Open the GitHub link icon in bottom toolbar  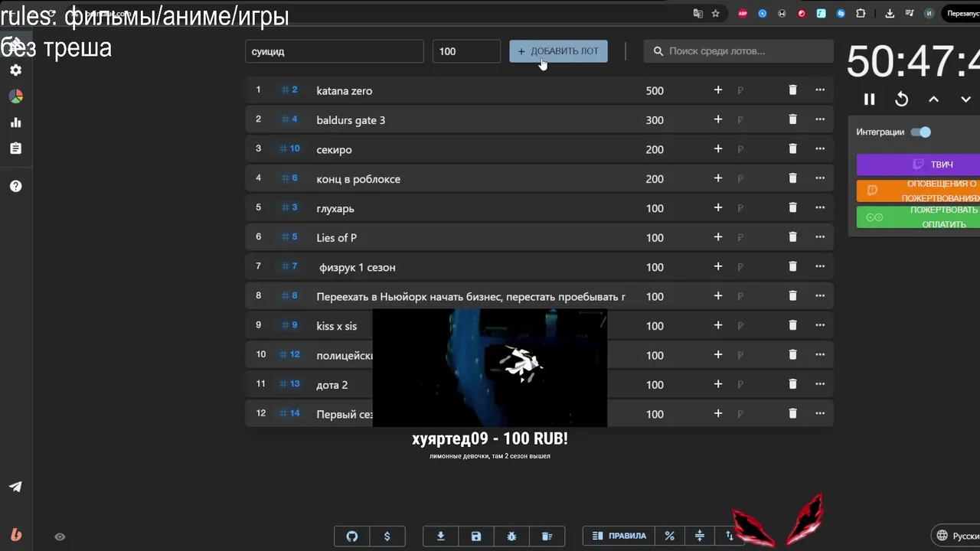click(x=352, y=536)
